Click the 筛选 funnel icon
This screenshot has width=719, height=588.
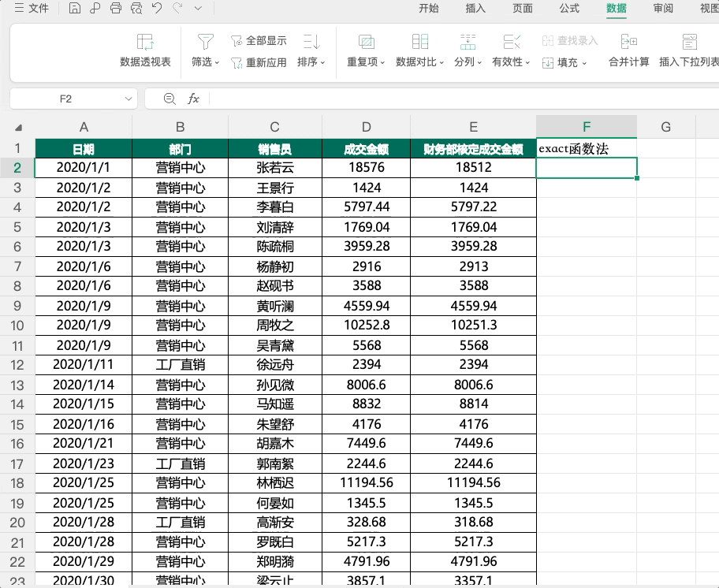point(205,42)
